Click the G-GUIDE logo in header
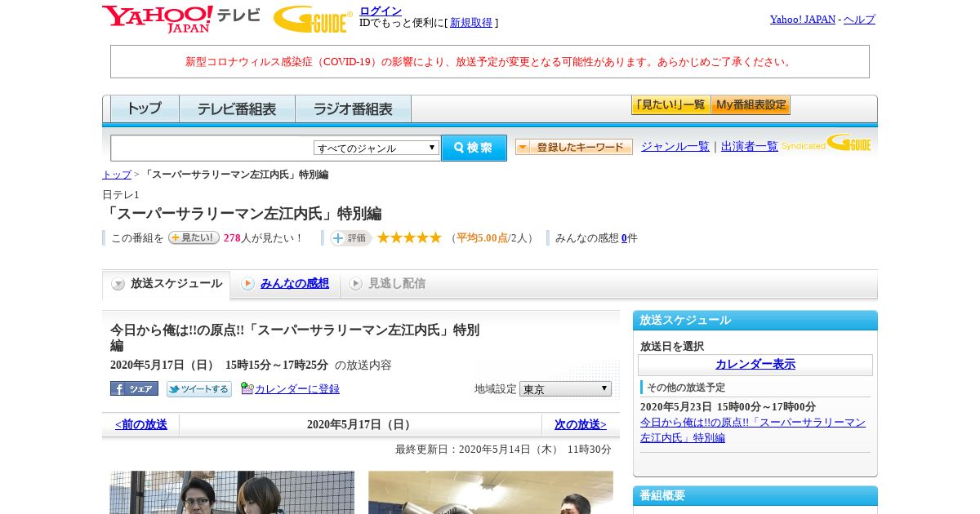 coord(313,19)
